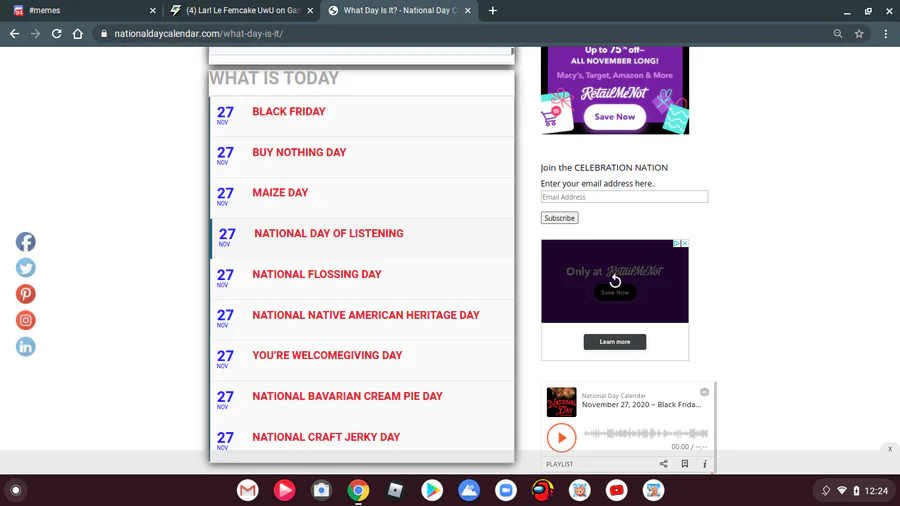
Task: Open YouTube from the shelf
Action: pos(616,491)
